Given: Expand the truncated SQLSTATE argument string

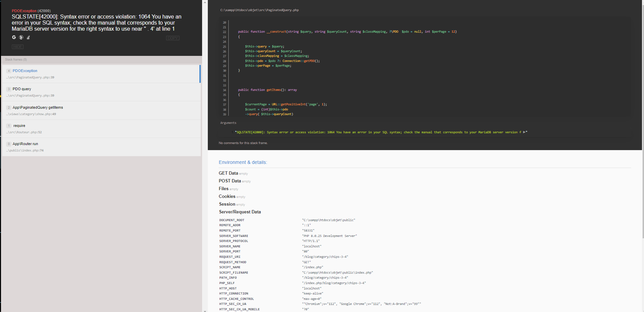Looking at the screenshot, I should [x=524, y=132].
